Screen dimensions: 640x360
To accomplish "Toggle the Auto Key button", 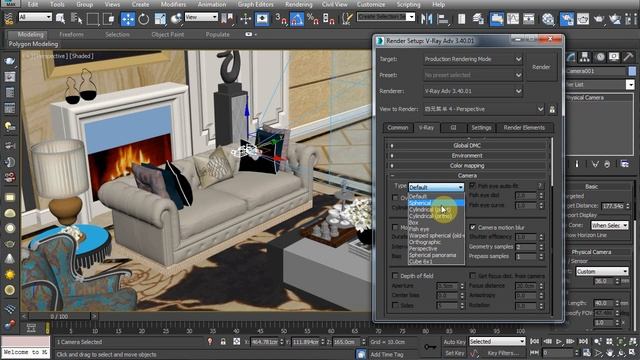I will pyautogui.click(x=454, y=342).
